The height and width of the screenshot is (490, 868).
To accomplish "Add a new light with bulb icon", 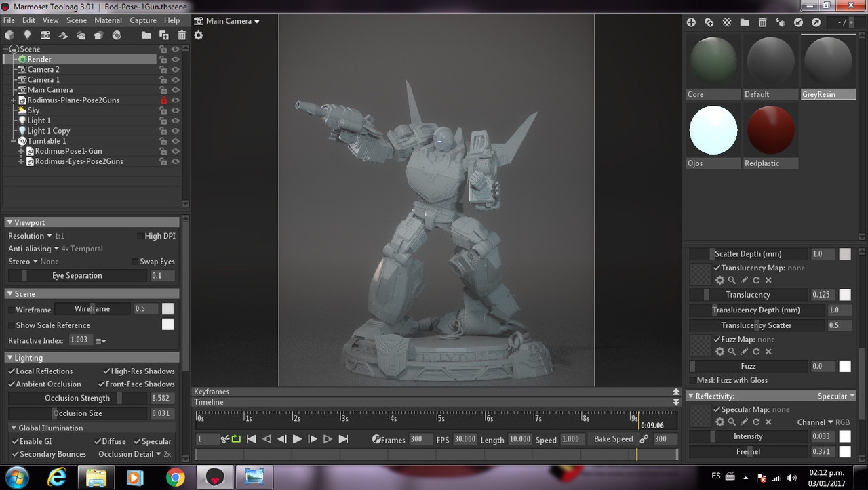I will (27, 35).
